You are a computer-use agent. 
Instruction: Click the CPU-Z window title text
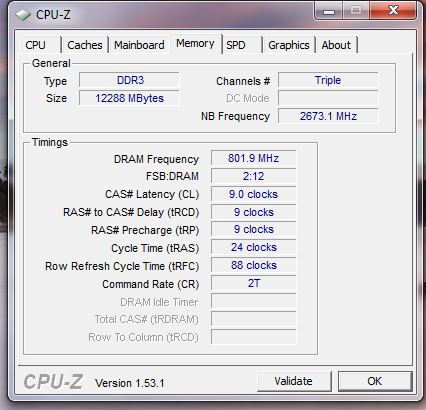click(53, 15)
